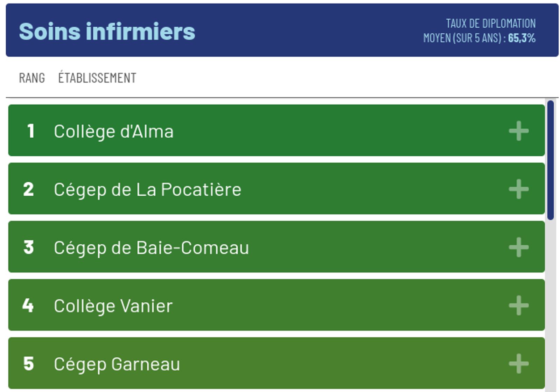The height and width of the screenshot is (392, 560).
Task: Click the RANG column header
Action: [x=32, y=77]
